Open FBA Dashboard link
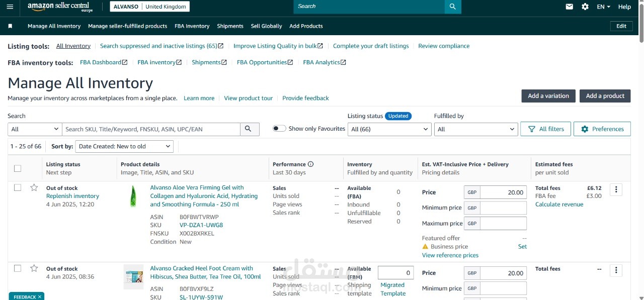This screenshot has height=300, width=644. point(104,62)
